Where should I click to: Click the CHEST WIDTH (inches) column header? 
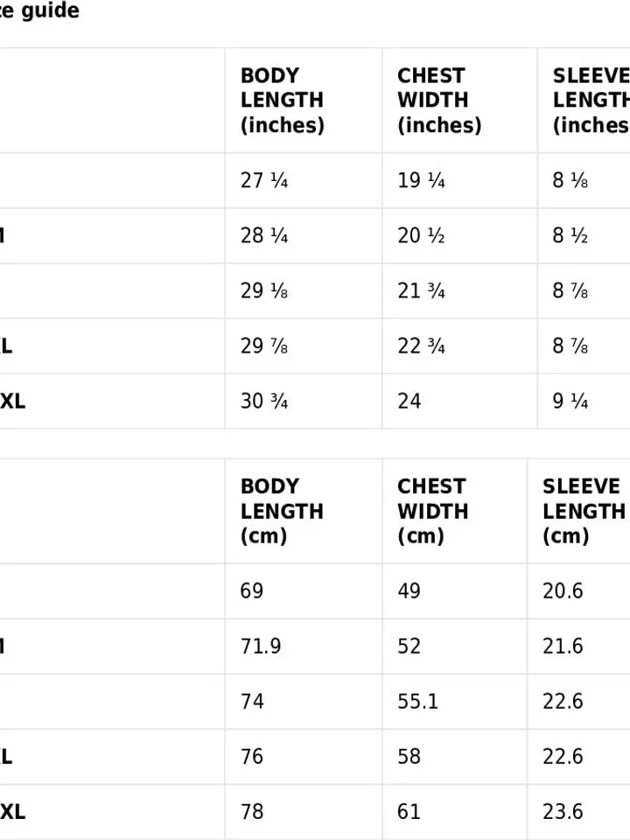[x=459, y=100]
